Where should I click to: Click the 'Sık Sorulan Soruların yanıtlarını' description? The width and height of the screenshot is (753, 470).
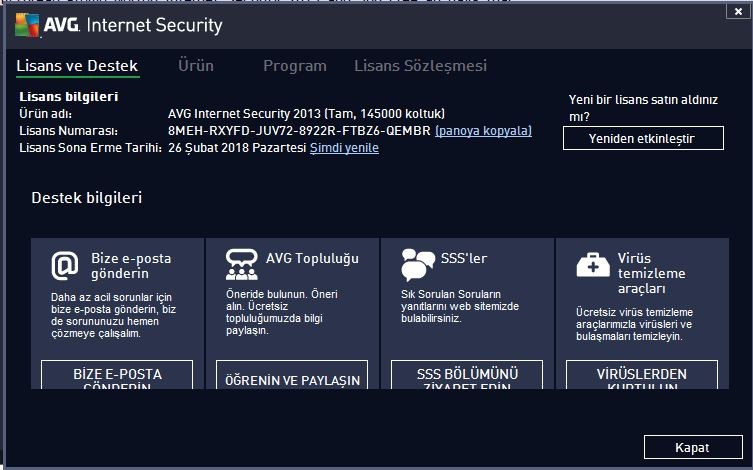pos(460,306)
